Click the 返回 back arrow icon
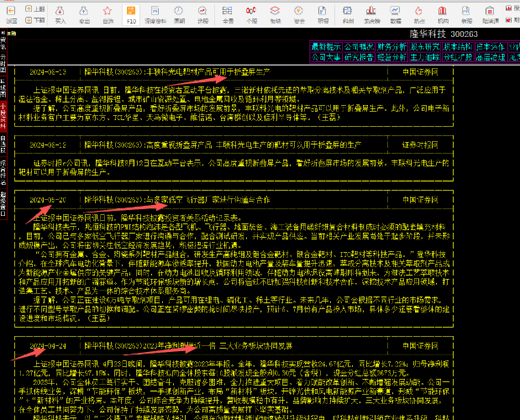The width and height of the screenshot is (520, 420). click(x=11, y=11)
